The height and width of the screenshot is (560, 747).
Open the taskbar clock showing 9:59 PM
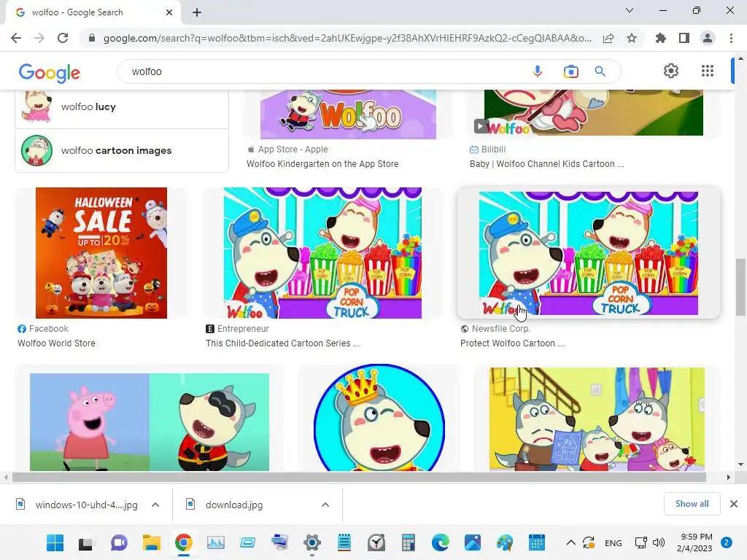pos(694,542)
